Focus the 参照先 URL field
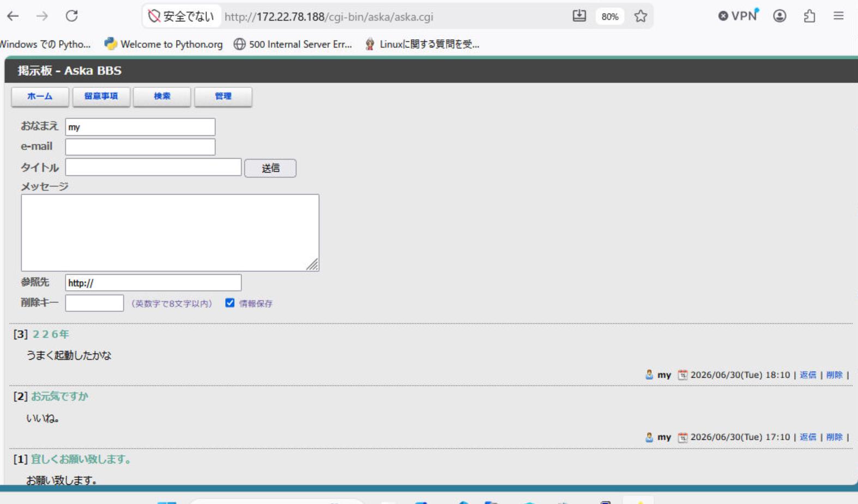Viewport: 858px width, 504px height. coord(153,283)
